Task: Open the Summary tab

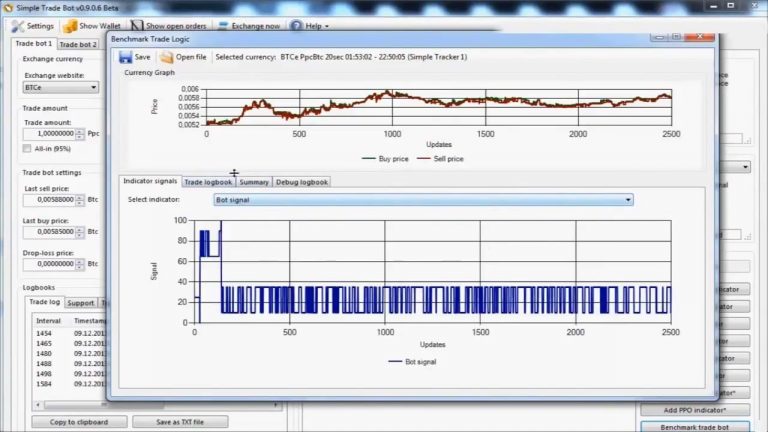Action: (x=254, y=182)
